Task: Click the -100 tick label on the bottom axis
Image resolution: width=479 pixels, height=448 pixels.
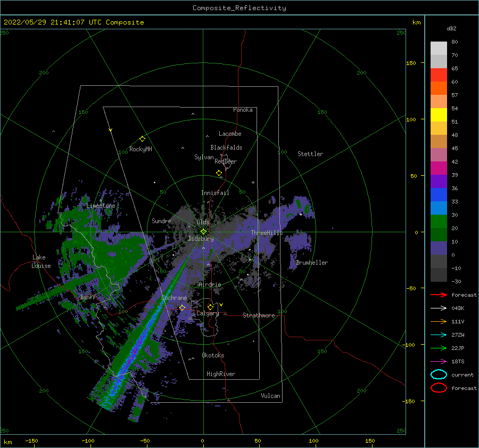Action: coord(88,441)
